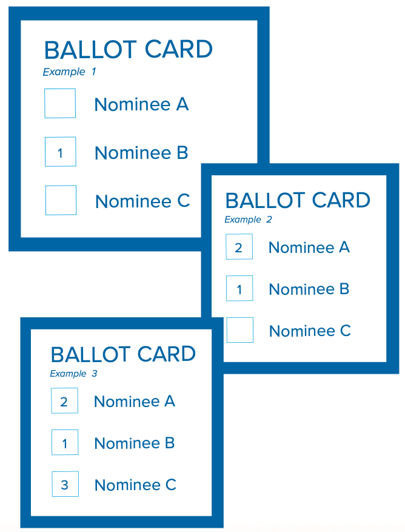This screenshot has width=405, height=532.
Task: Select the Nominee B box marked 1 in Example 3
Action: click(65, 442)
